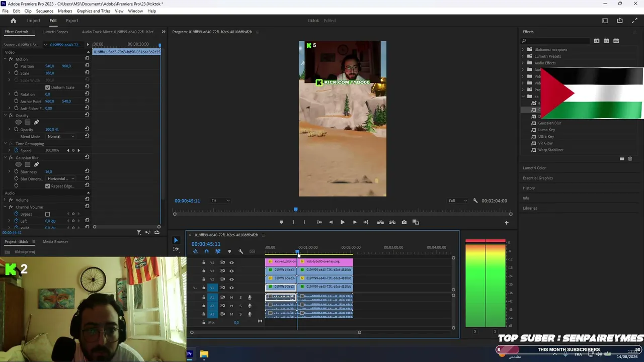Create ellipse mask under Opacity
The width and height of the screenshot is (644, 362).
click(x=19, y=122)
